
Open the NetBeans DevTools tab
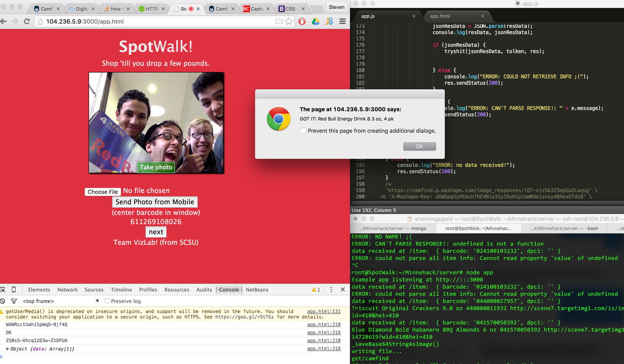click(257, 289)
